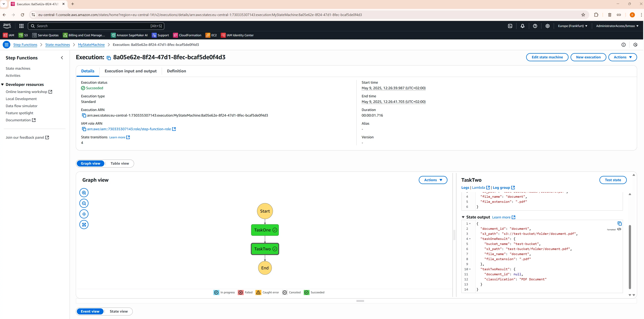644x319 pixels.
Task: Open the CloudShell terminal icon
Action: coord(510,26)
